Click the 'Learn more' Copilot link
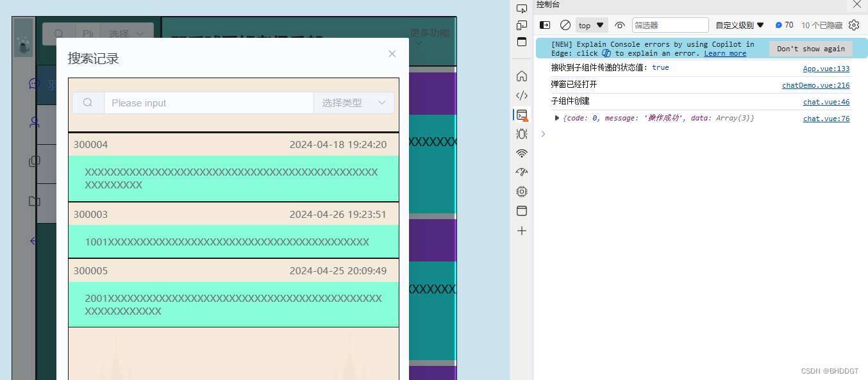Viewport: 868px width, 380px height. click(724, 53)
